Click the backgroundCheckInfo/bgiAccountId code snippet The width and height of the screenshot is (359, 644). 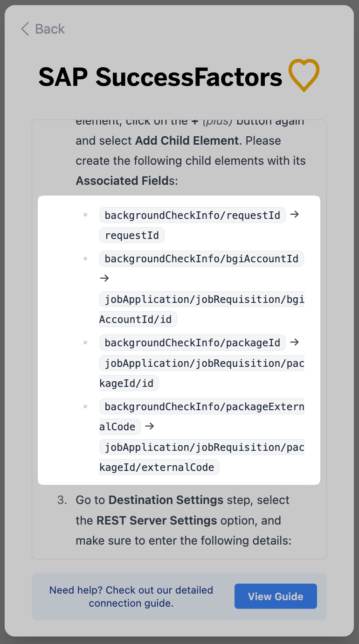(x=201, y=258)
